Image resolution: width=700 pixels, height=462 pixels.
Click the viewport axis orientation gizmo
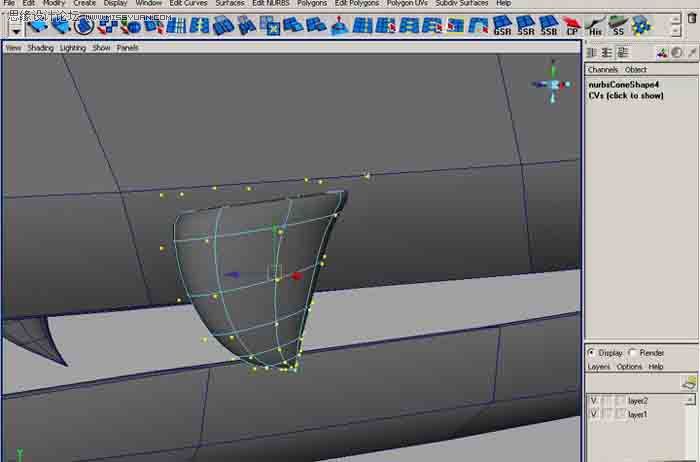(553, 84)
